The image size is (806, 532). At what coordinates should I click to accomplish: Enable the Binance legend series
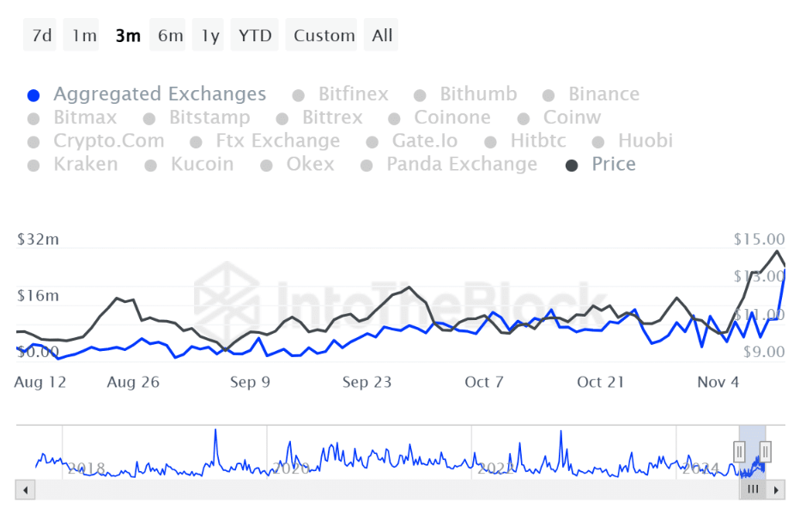pos(603,94)
